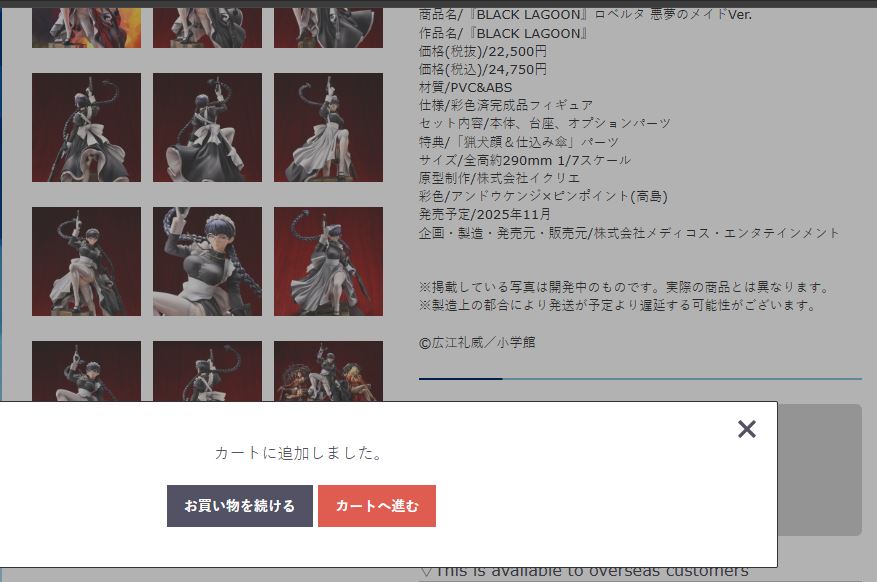
Task: Select price text 価格(税抜)/22,500円
Action: pos(483,51)
